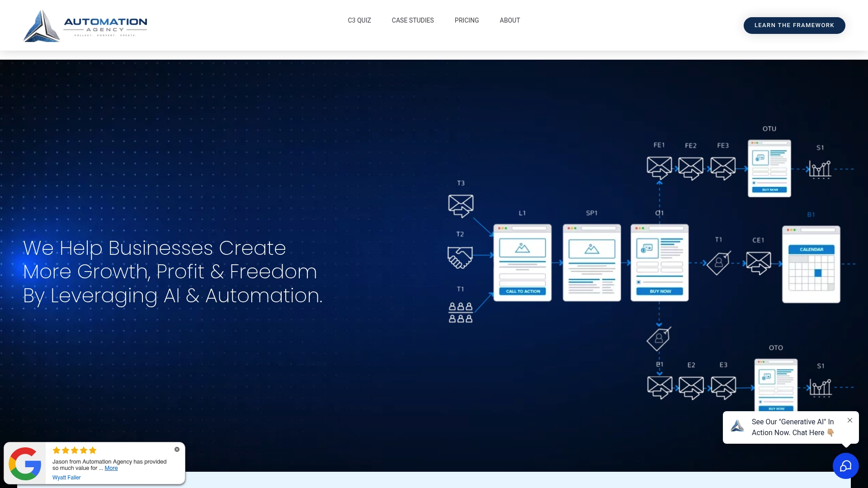The image size is (868, 488).
Task: Click the Learn The Framework button
Action: 794,25
